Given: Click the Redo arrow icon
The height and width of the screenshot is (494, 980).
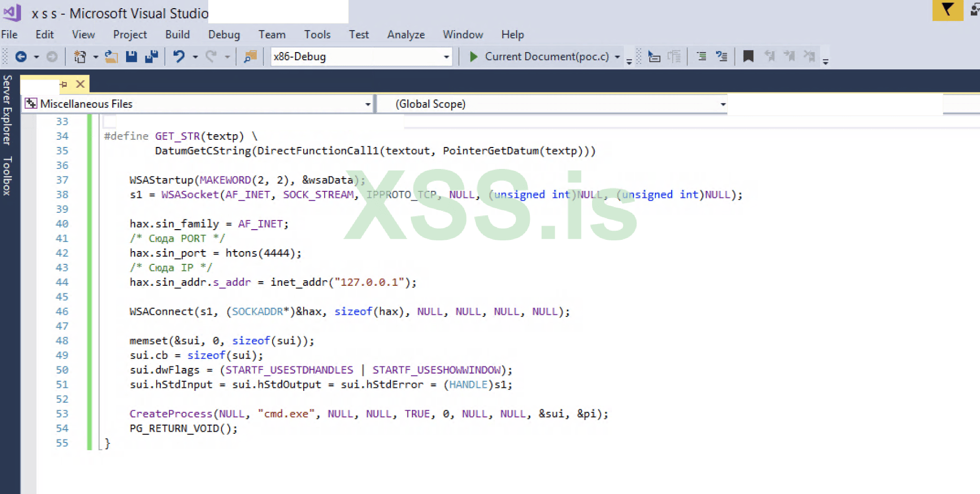Looking at the screenshot, I should click(211, 56).
